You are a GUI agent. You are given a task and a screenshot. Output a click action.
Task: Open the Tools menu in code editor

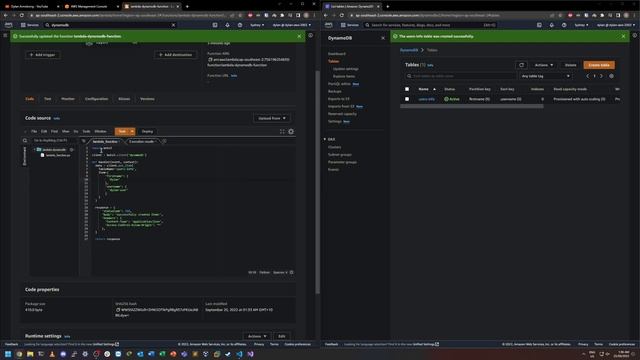coord(86,131)
